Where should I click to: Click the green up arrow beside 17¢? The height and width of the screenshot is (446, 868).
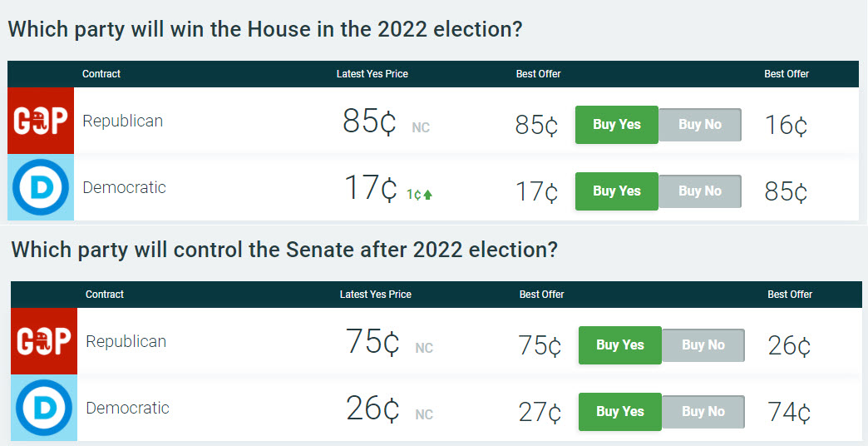[428, 195]
